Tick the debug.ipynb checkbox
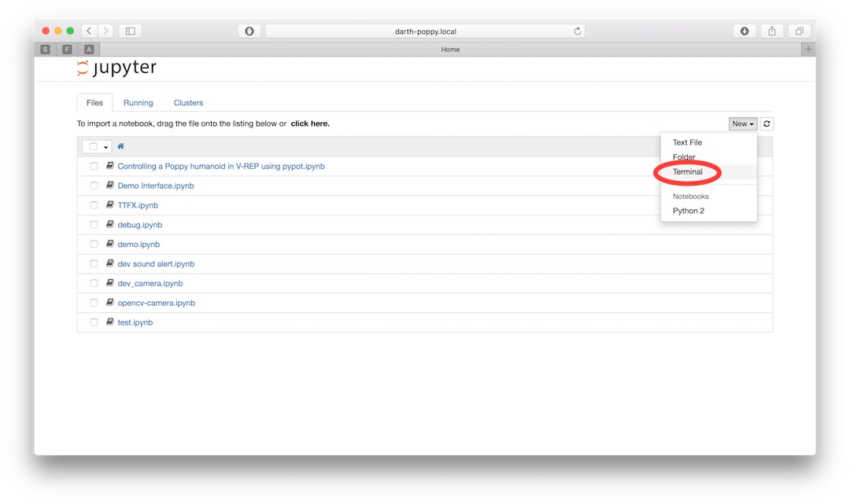This screenshot has width=850, height=504. point(94,225)
